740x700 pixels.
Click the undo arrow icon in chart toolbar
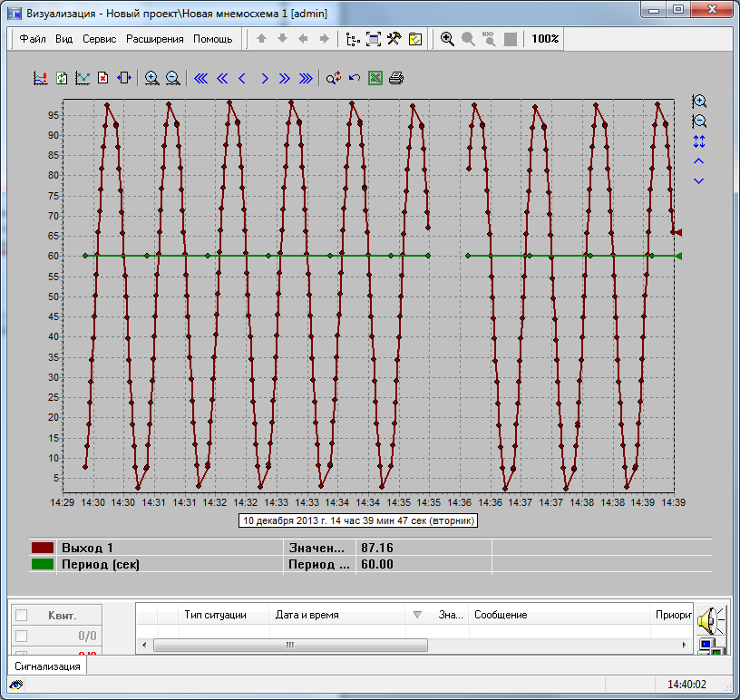point(355,79)
